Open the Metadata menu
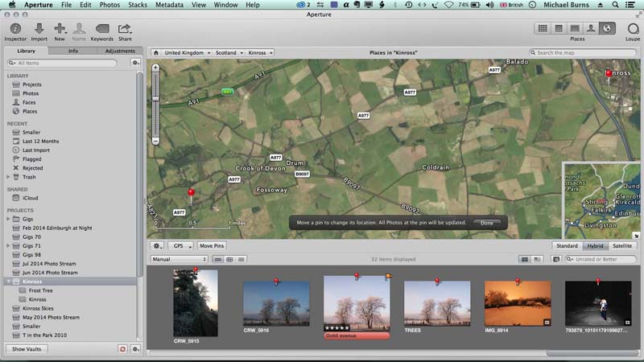This screenshot has width=644, height=362. [x=169, y=5]
